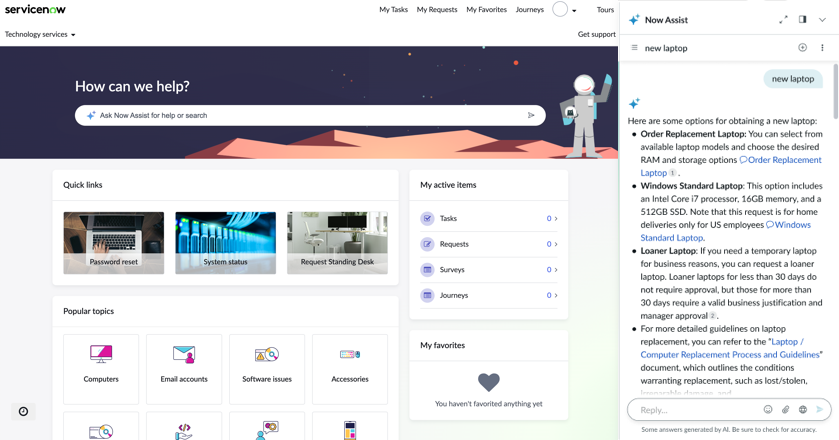The height and width of the screenshot is (440, 839).
Task: Send the reply with the arrow icon
Action: [x=820, y=409]
